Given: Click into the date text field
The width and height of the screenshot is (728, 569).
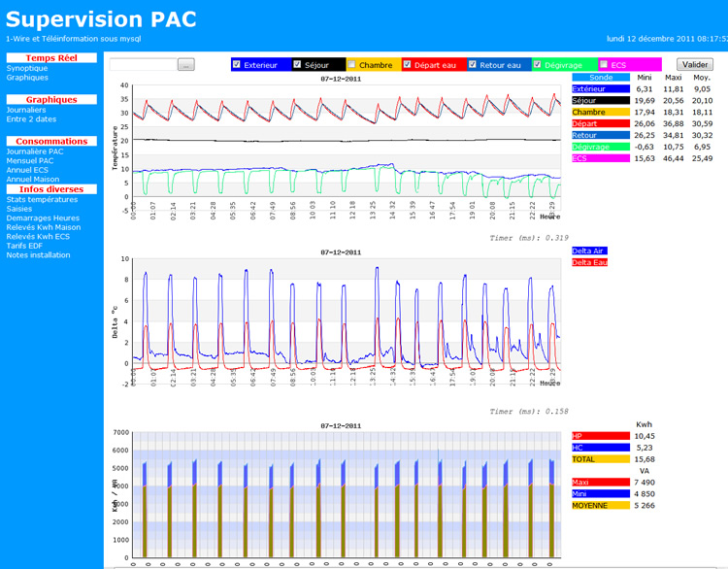Looking at the screenshot, I should click(x=143, y=64).
